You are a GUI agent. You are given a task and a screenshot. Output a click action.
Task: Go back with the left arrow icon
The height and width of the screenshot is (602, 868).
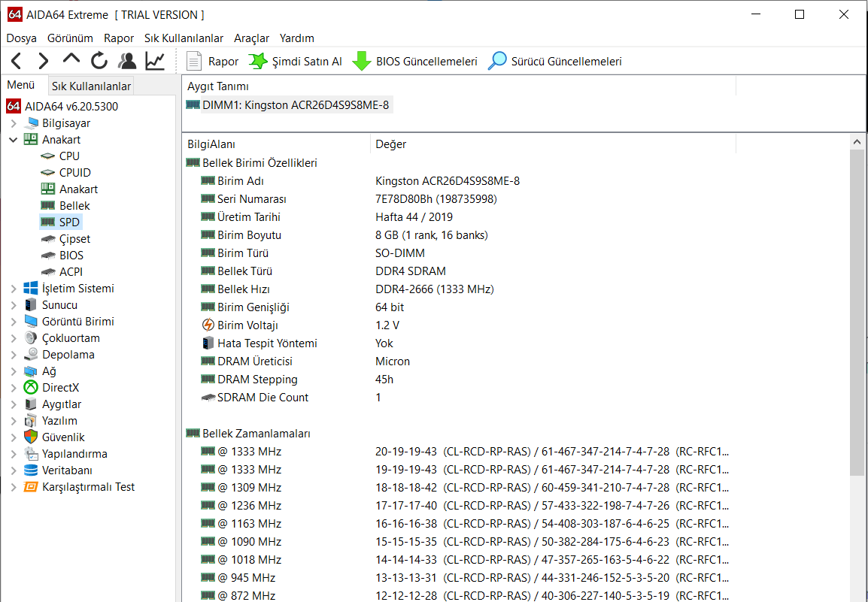coord(17,61)
